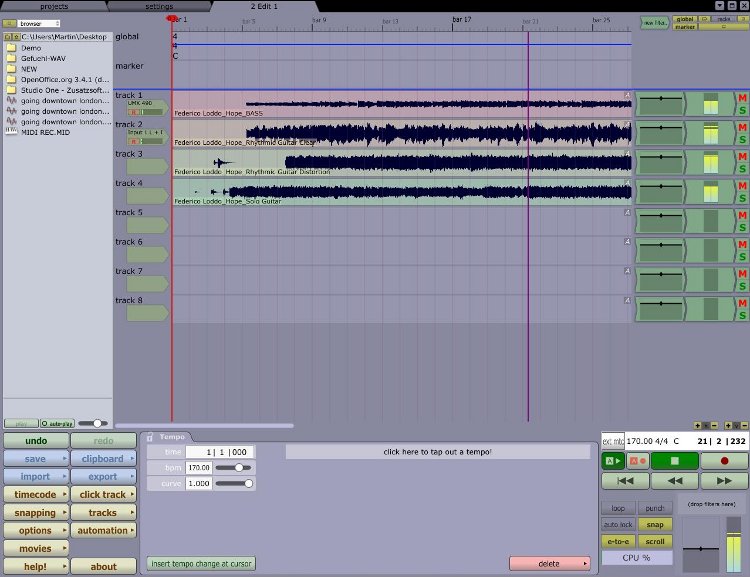Switch to the settings tab
This screenshot has height=577, width=750.
[x=159, y=6]
